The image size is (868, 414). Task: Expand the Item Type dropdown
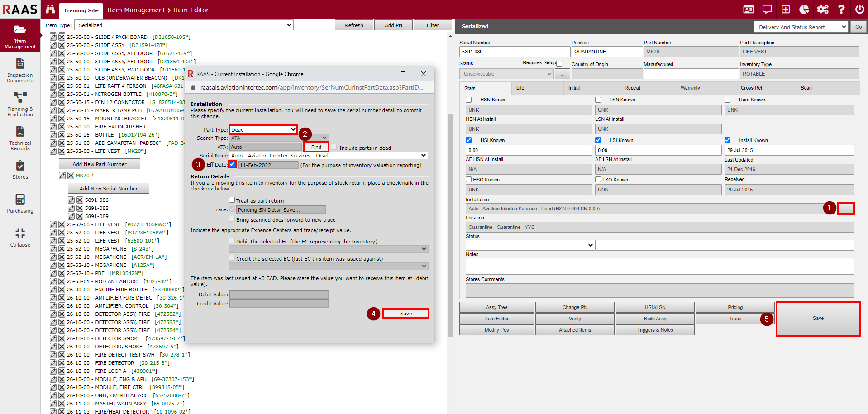click(x=184, y=25)
